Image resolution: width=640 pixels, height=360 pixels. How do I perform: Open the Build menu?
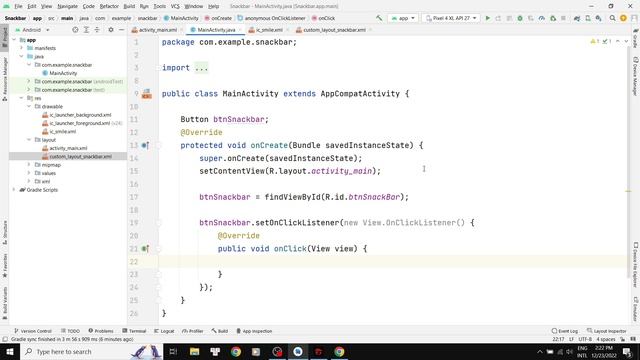129,6
